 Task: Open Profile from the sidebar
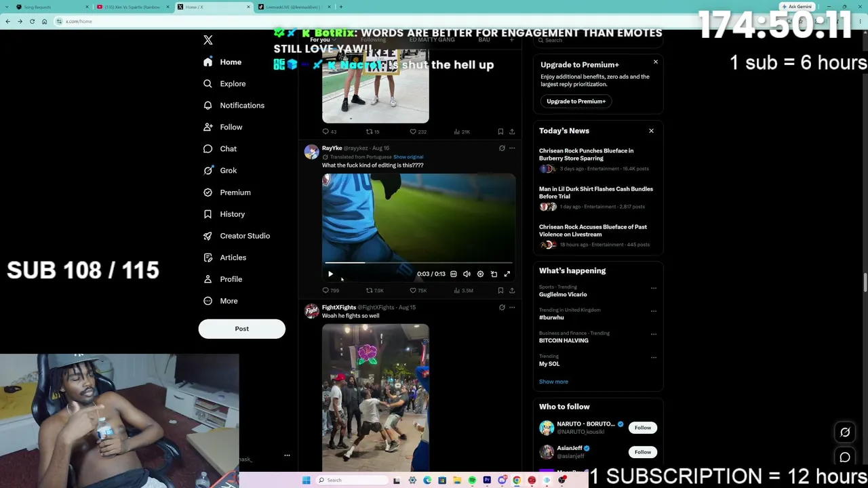pyautogui.click(x=222, y=279)
